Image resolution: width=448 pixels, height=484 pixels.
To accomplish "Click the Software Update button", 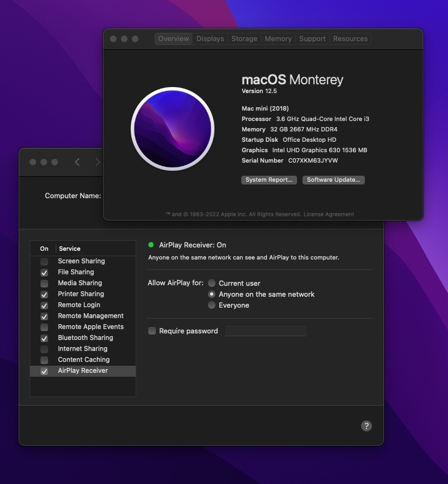I will 333,180.
